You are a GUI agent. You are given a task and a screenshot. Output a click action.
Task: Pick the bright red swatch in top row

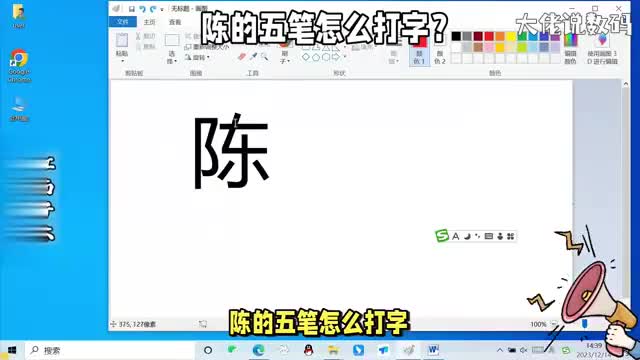click(x=489, y=36)
